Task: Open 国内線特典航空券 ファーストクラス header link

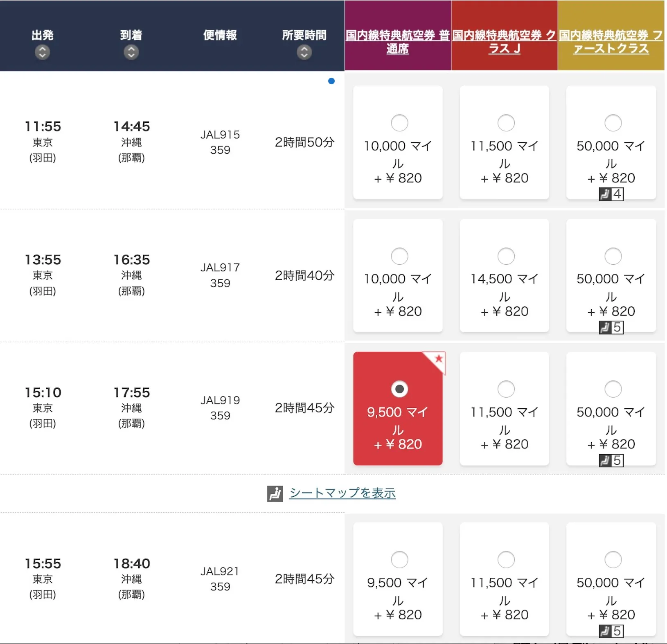Action: [x=611, y=42]
